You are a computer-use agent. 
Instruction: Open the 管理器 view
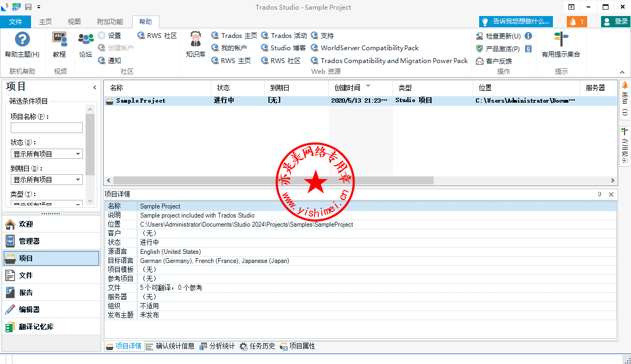point(51,241)
